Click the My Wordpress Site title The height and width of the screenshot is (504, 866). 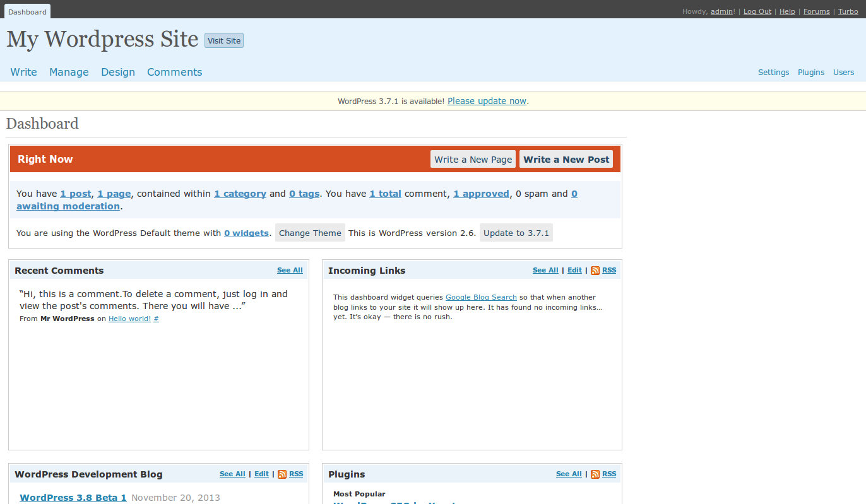[102, 39]
